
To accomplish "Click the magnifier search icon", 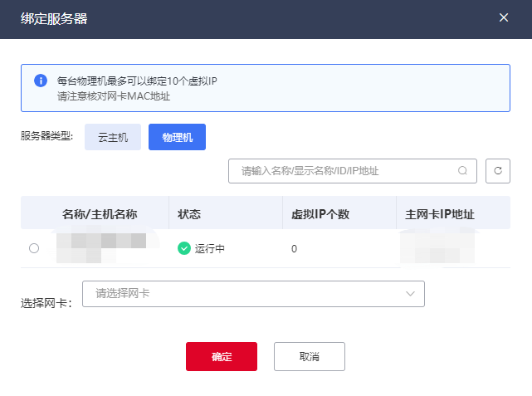I will [x=463, y=171].
